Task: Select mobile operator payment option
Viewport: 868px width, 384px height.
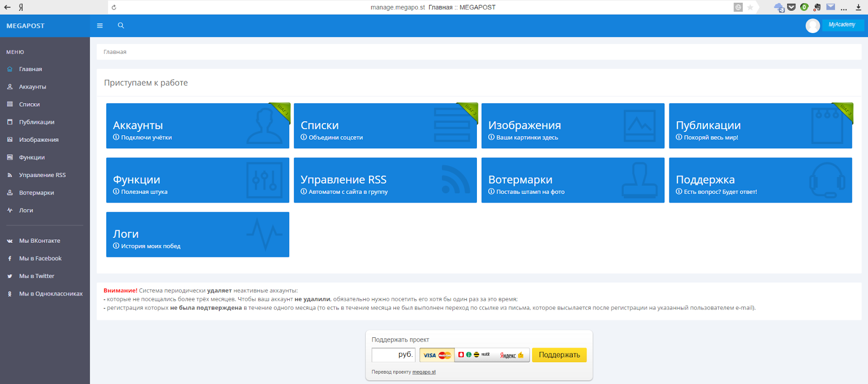Action: click(x=474, y=355)
